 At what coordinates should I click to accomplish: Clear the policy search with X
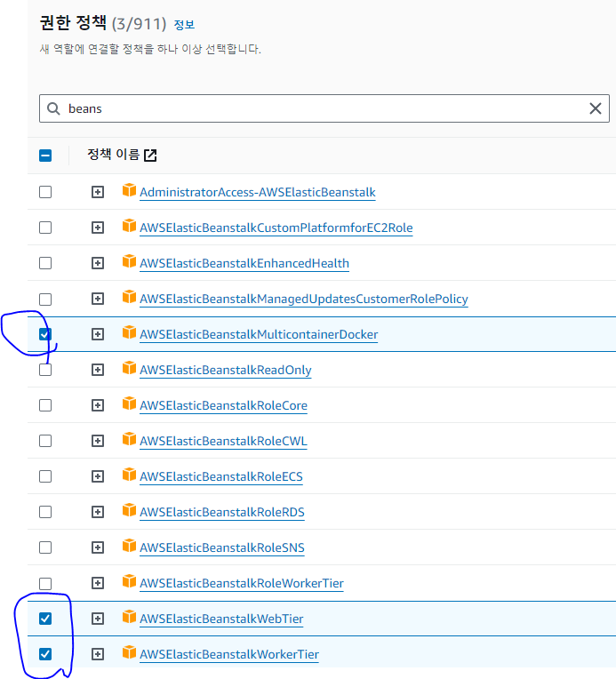pyautogui.click(x=596, y=108)
